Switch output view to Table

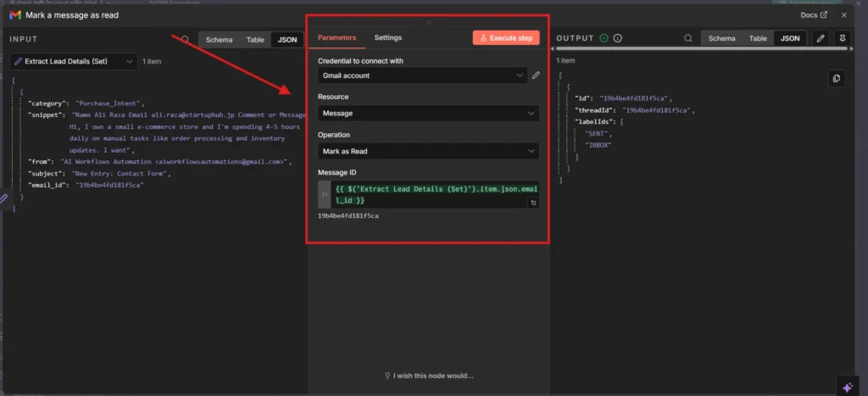pos(758,38)
